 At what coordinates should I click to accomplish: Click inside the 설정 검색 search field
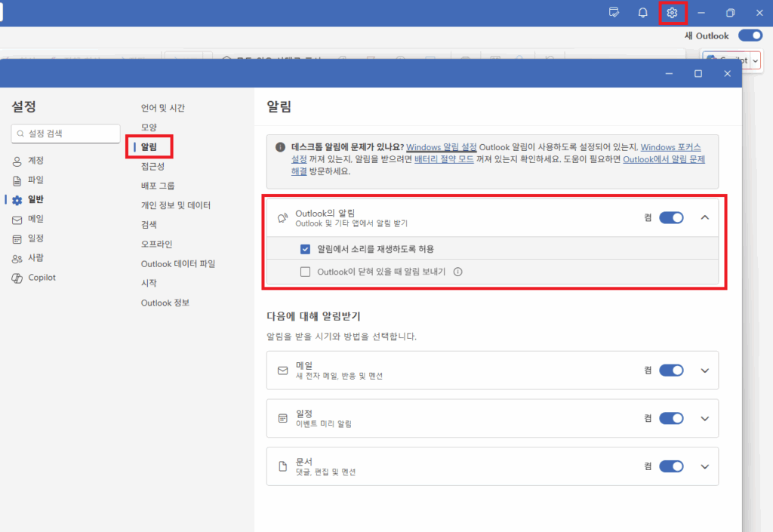[65, 133]
